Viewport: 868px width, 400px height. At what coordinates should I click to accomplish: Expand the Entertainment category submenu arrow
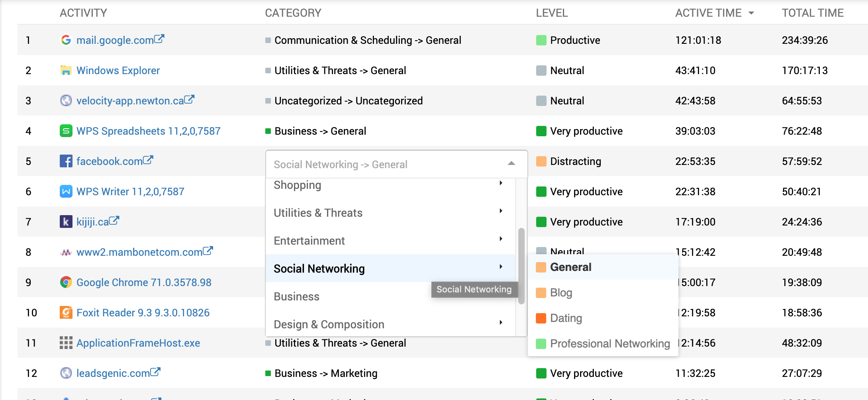501,239
